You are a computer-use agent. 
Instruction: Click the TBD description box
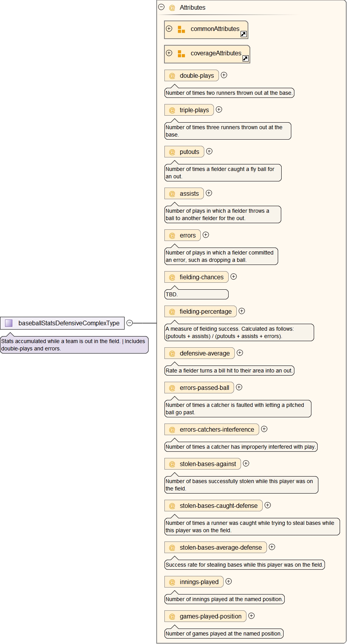197,294
